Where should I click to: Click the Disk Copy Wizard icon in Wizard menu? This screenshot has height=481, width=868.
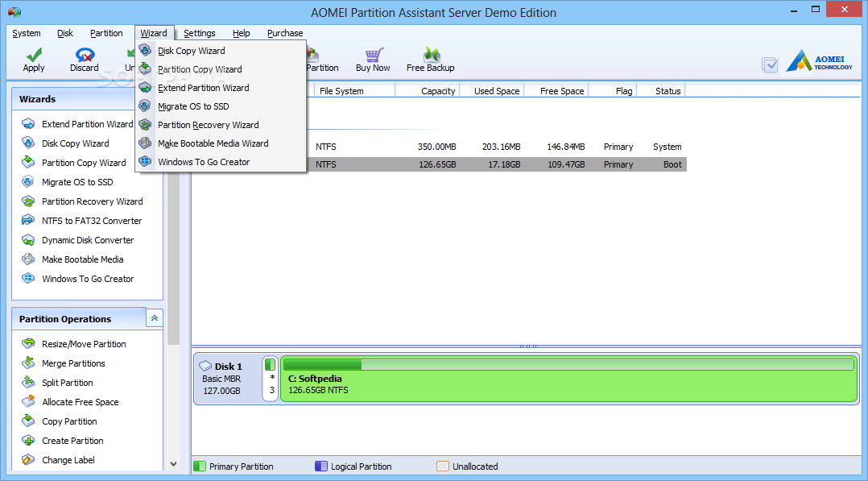[145, 51]
